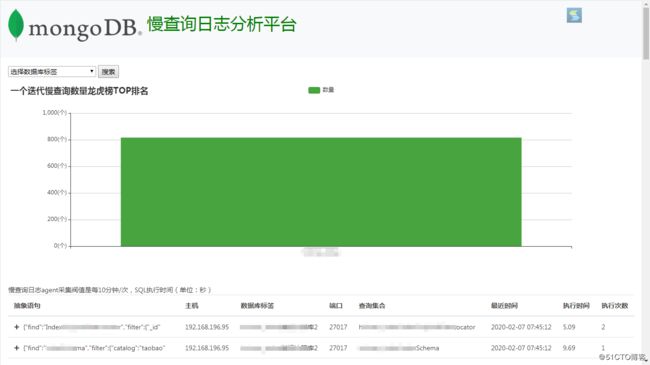Click the 慢查询日志分析平台 title
This screenshot has height=365, width=650.
pos(222,24)
